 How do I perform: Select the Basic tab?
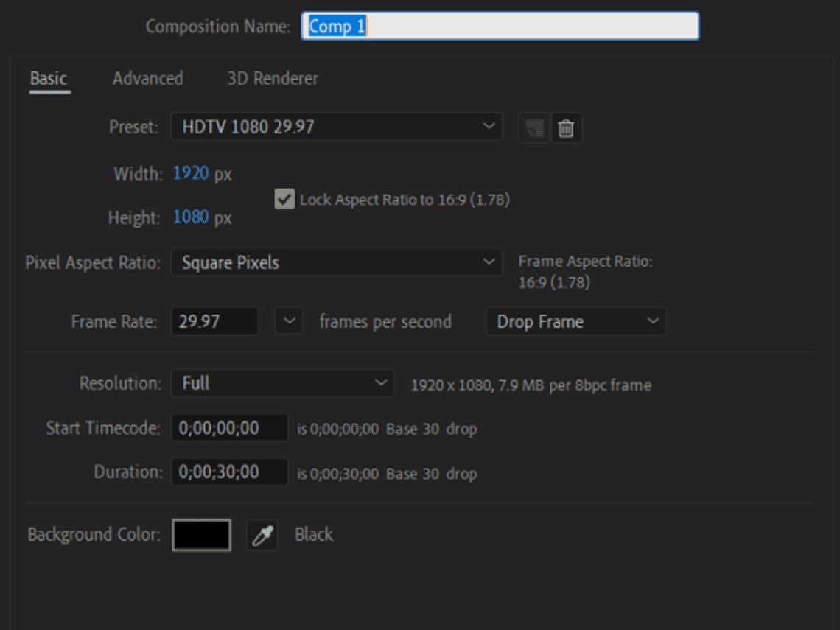49,78
